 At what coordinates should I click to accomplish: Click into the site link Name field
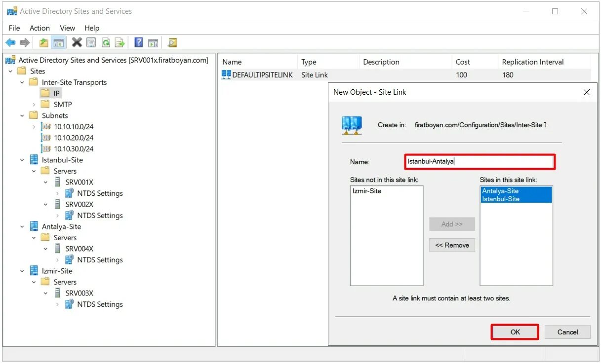[x=480, y=161]
